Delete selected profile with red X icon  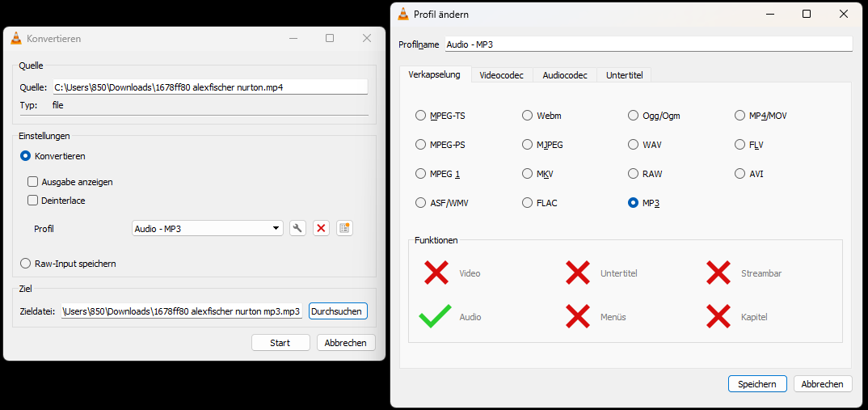(322, 228)
